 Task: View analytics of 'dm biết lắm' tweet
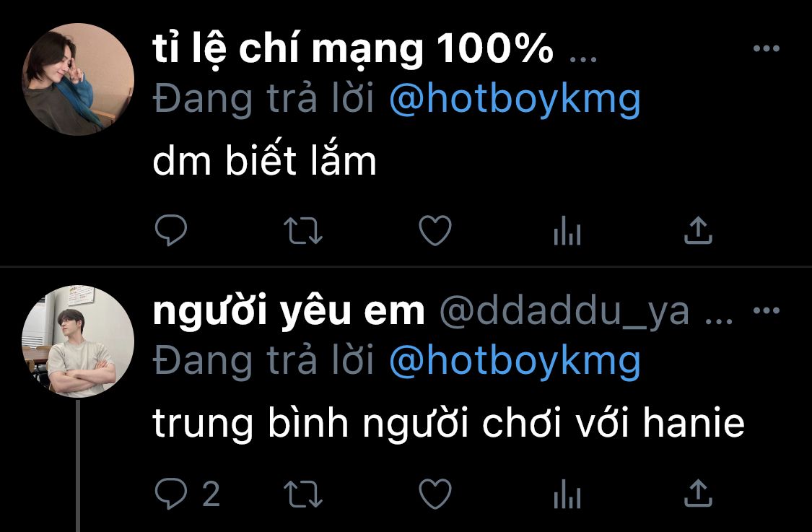click(x=567, y=230)
